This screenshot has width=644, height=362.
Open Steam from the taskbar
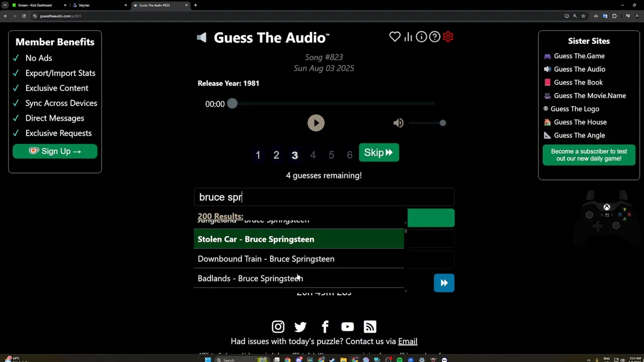pos(332,359)
